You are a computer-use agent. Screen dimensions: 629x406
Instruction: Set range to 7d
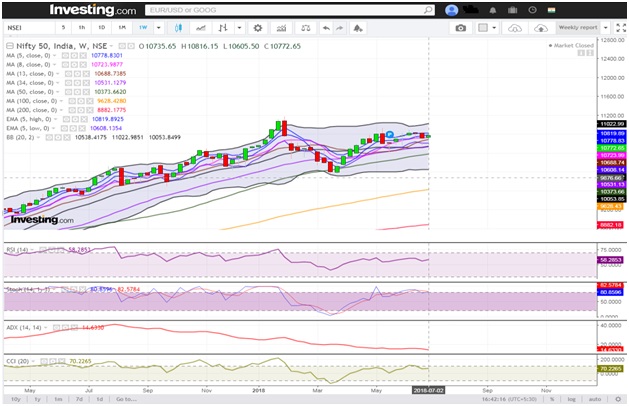(x=79, y=399)
